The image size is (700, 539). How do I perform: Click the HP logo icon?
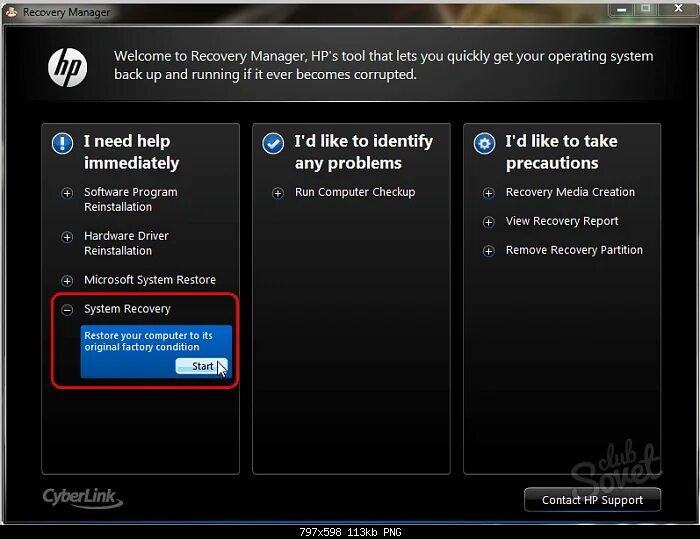click(x=67, y=67)
